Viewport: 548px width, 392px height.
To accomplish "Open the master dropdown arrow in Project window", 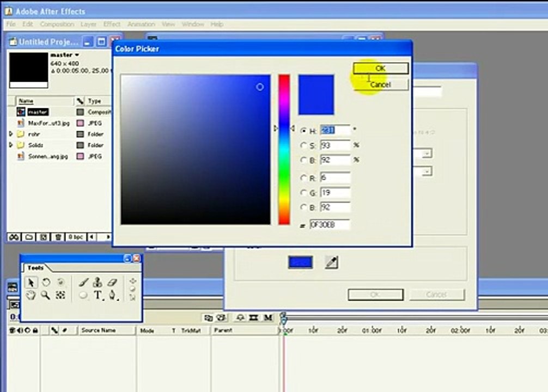I will (x=77, y=55).
